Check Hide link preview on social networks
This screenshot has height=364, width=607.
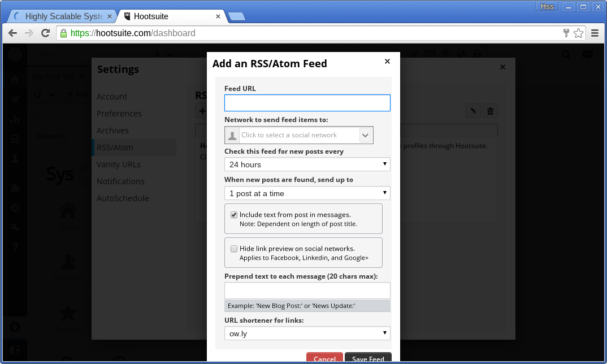[x=234, y=249]
